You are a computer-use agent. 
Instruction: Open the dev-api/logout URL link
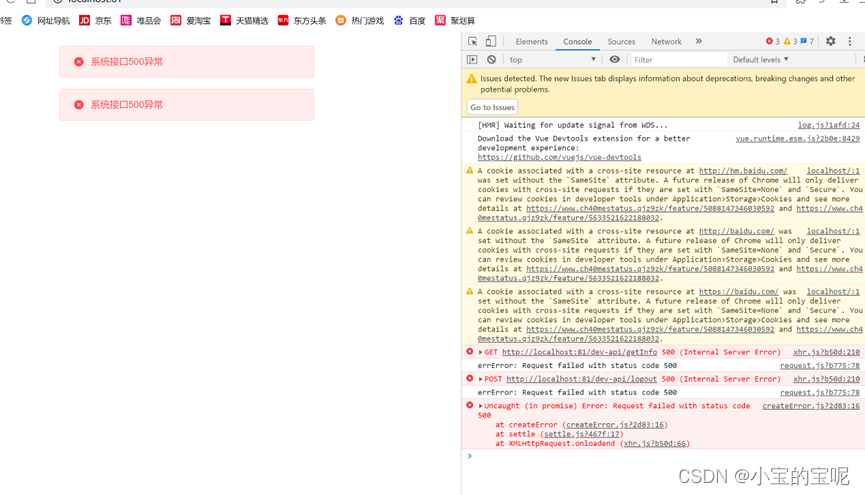[x=581, y=379]
